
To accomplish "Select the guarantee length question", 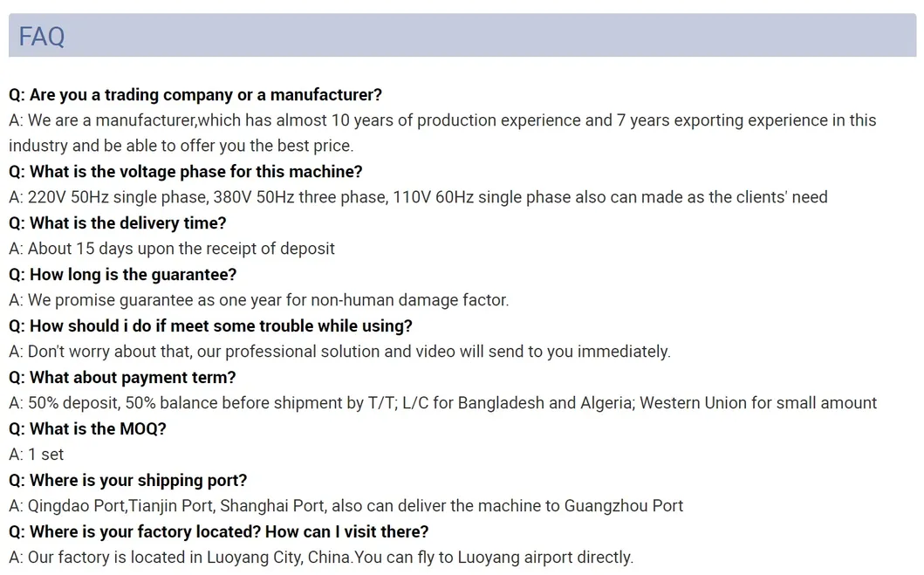I will (x=122, y=274).
